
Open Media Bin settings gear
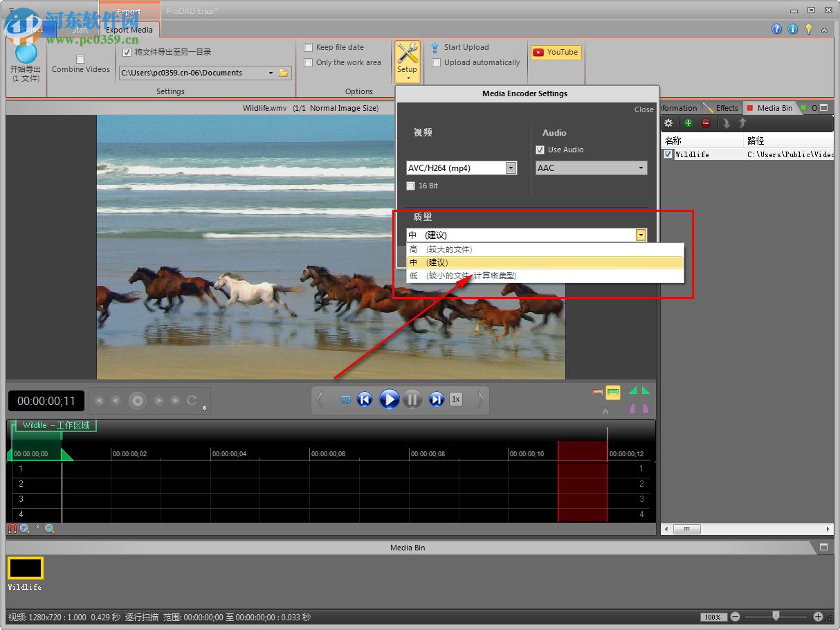[x=668, y=123]
